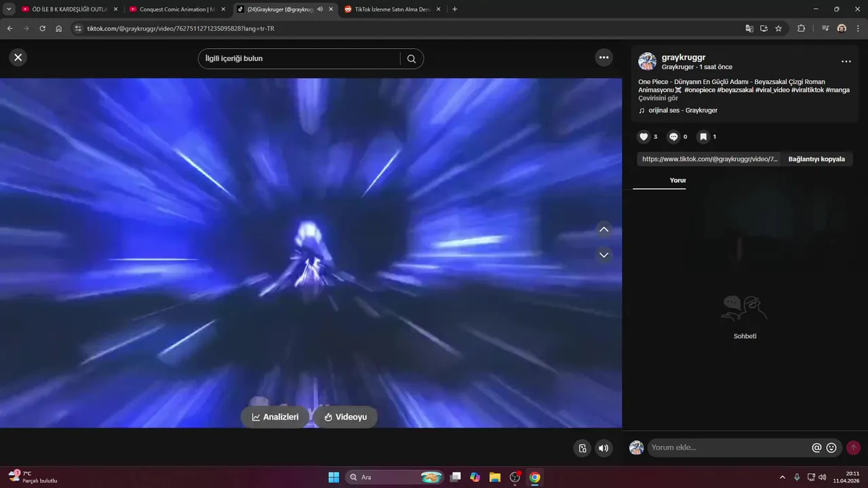Go to next video with down chevron
Image resolution: width=868 pixels, height=488 pixels.
pos(604,255)
